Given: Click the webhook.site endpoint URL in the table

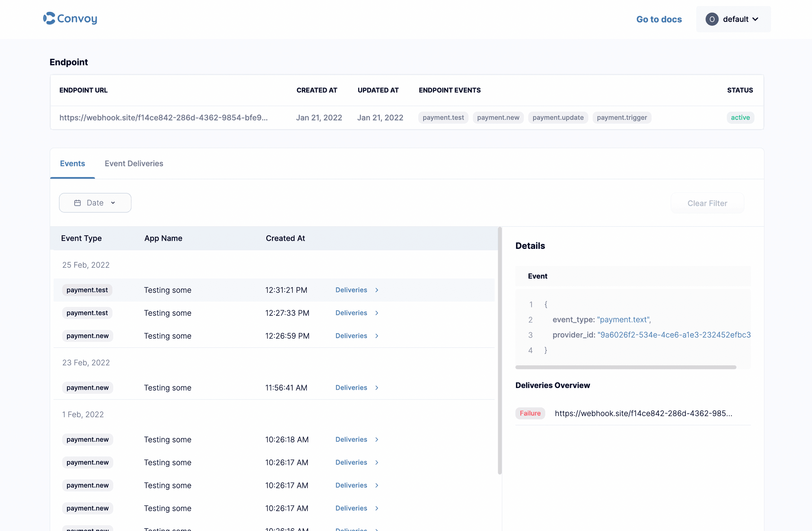Looking at the screenshot, I should point(164,117).
